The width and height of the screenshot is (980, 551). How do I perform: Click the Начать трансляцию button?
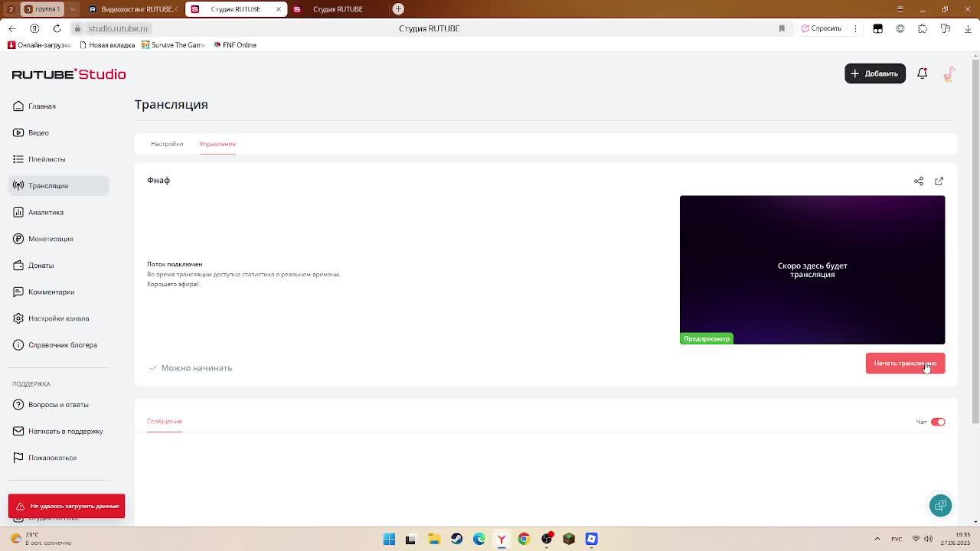coord(905,364)
